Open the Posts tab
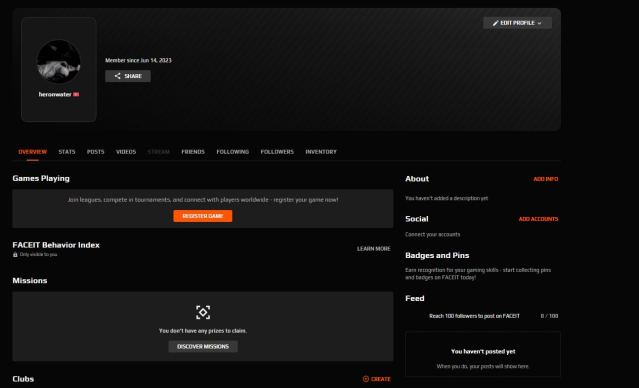639x388 pixels. click(x=95, y=152)
